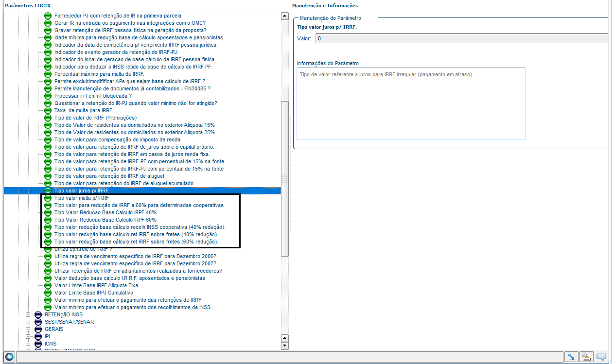Select 'Tipo de Valor de residentes... Alíquota 15%'
Image resolution: width=614 pixels, height=364 pixels.
point(135,125)
